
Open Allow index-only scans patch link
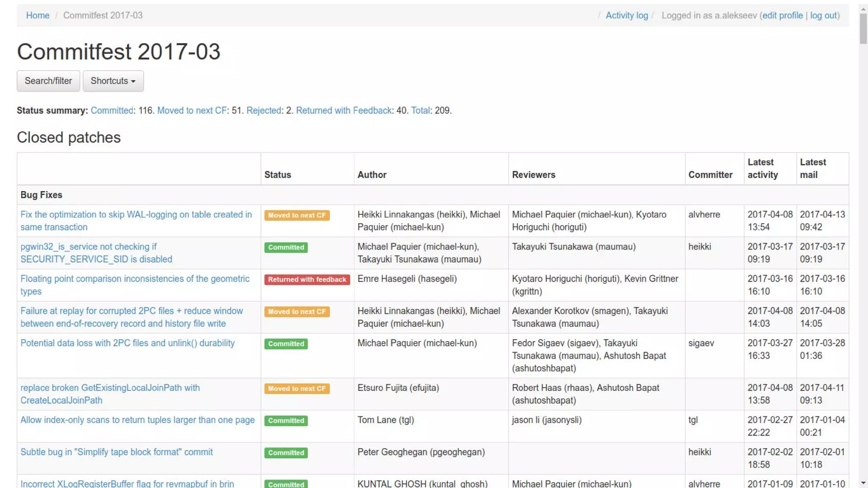[x=137, y=420]
